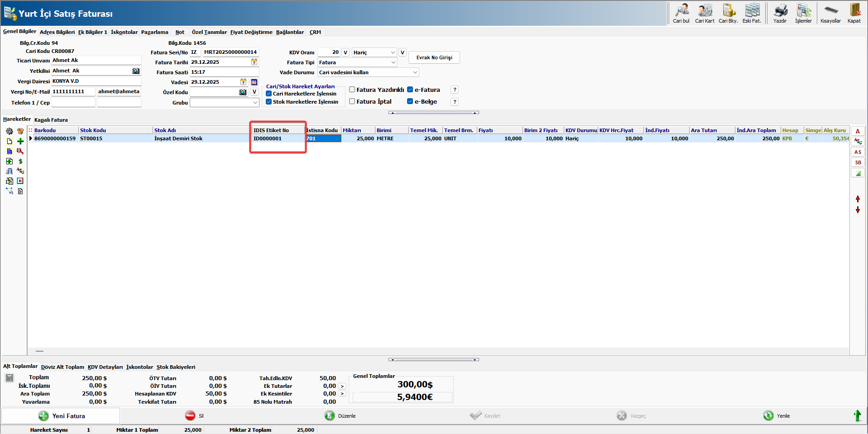Open Cari Kart from toolbar
868x434 pixels.
coord(705,13)
